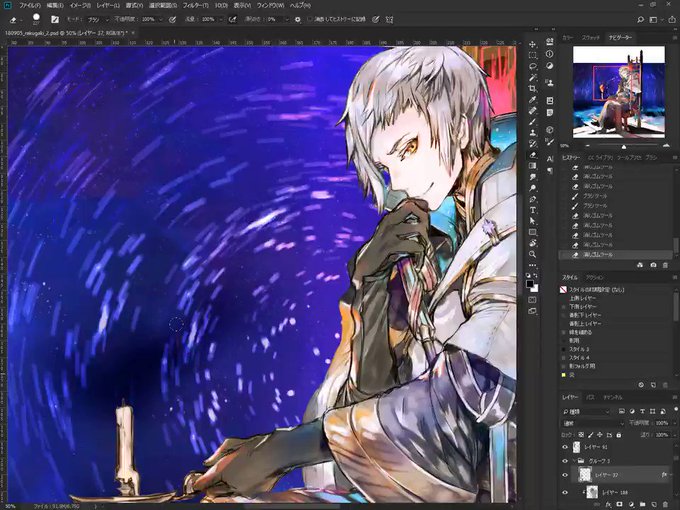
Task: Click the Navigator zoom slider handle
Action: pyautogui.click(x=624, y=146)
